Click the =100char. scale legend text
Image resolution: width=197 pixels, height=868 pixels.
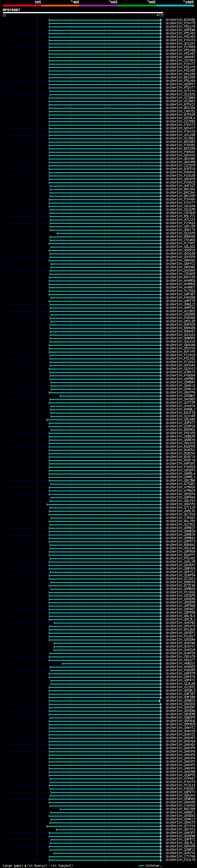coord(153,866)
